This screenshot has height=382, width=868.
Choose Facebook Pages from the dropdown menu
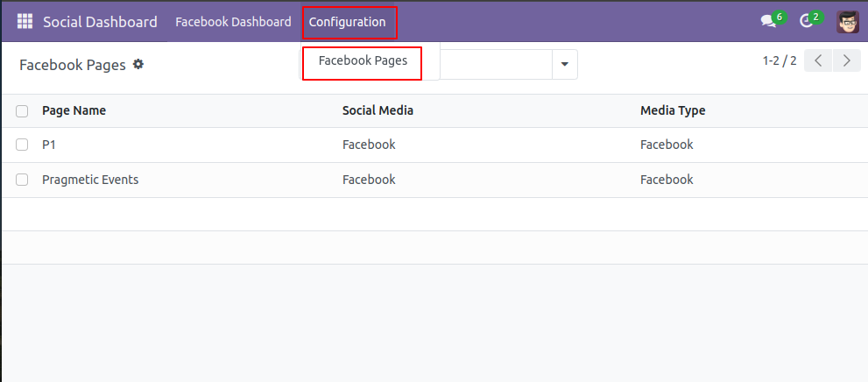click(363, 61)
